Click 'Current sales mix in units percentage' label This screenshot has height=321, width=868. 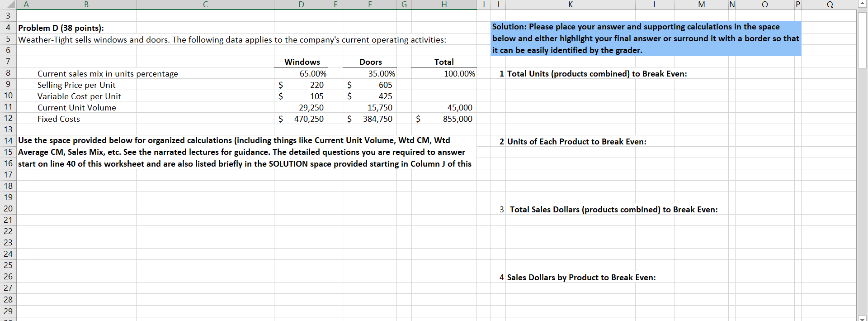[x=108, y=73]
